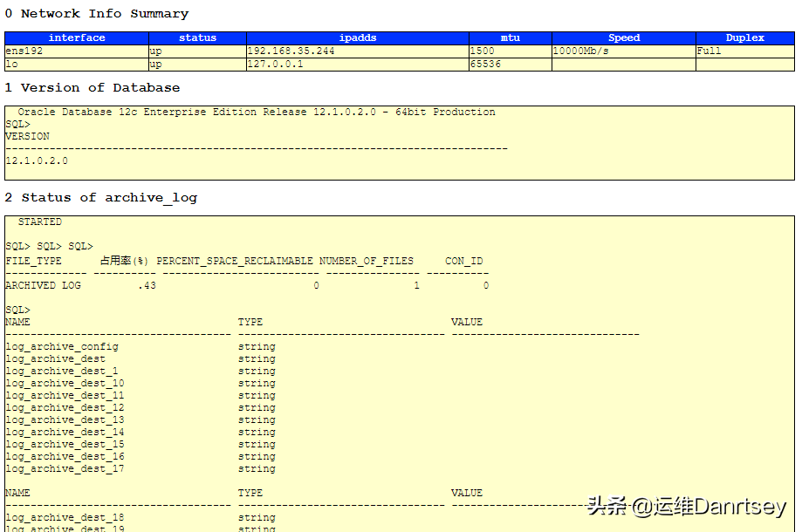The image size is (802, 532).
Task: Select the IP address 192.168.35.244
Action: [291, 51]
